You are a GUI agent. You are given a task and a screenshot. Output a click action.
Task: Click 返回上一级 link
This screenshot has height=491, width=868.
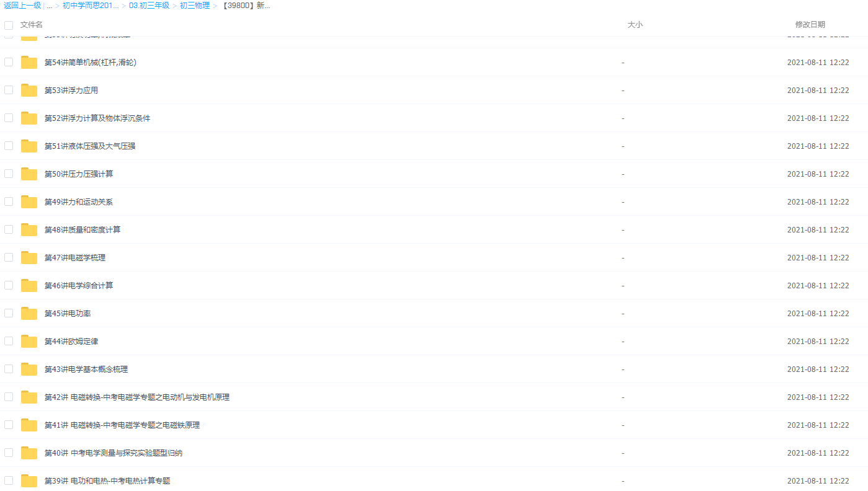coord(22,6)
